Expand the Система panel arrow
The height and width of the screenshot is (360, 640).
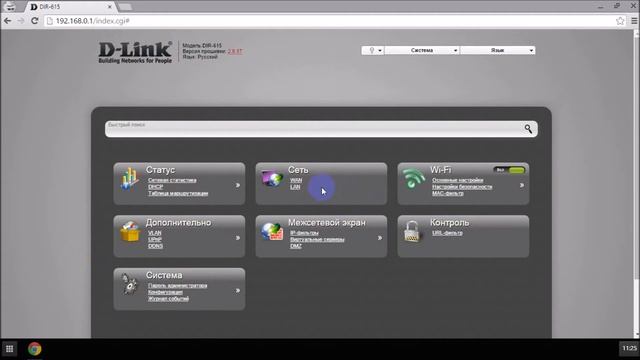pyautogui.click(x=238, y=290)
